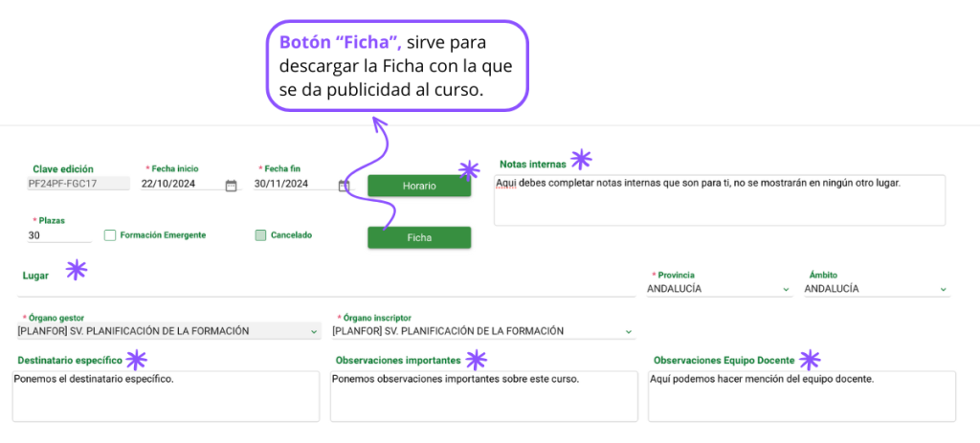Click the Fecha fin date field
Screen dimensions: 980x443
point(295,184)
